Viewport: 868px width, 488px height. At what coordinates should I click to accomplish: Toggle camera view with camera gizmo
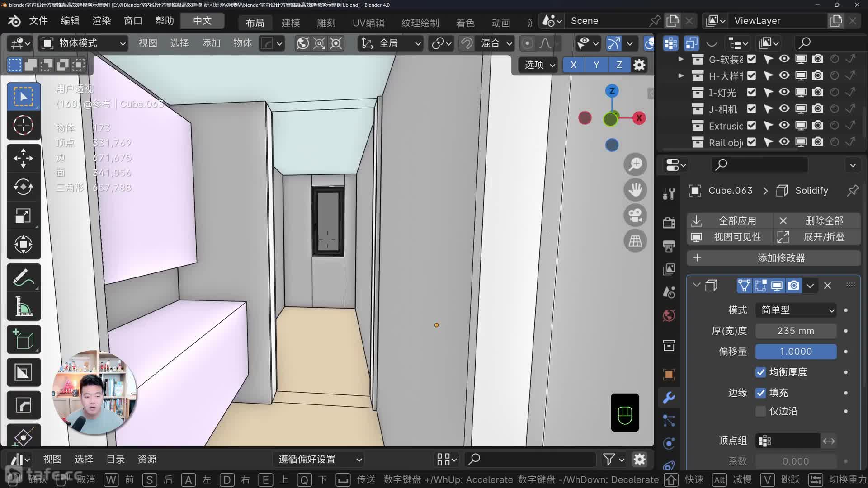point(635,216)
